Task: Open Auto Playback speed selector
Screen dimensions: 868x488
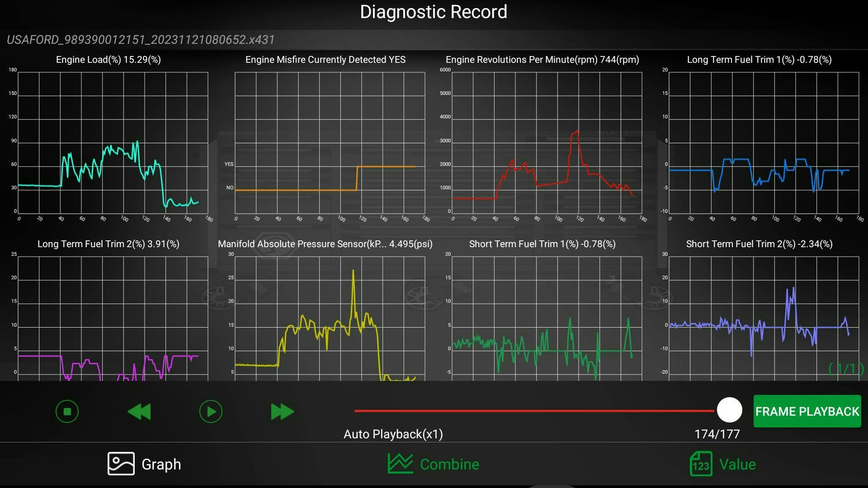Action: coord(393,434)
